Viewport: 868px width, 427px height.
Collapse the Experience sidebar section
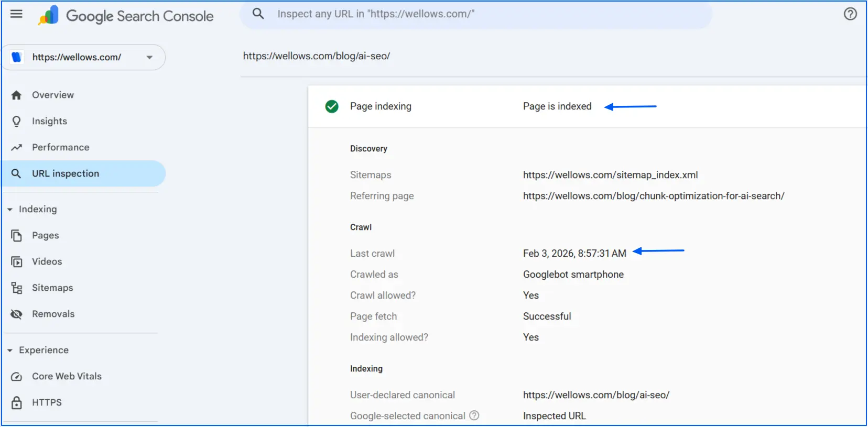10,351
